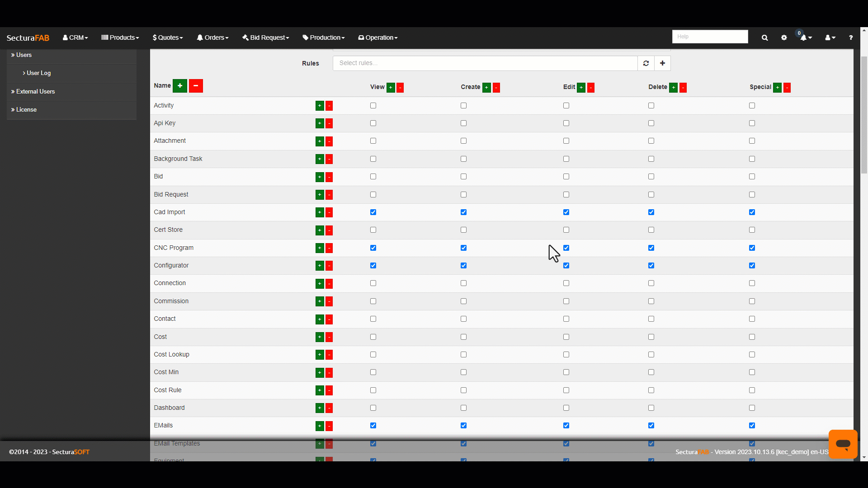868x488 pixels.
Task: Disable the Delete checkbox for Cad Import
Action: click(651, 212)
